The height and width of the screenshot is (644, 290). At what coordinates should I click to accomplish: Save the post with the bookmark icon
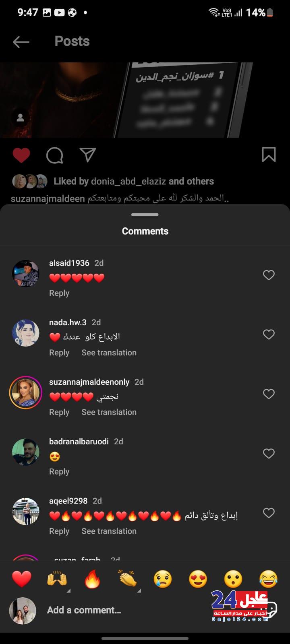click(269, 155)
